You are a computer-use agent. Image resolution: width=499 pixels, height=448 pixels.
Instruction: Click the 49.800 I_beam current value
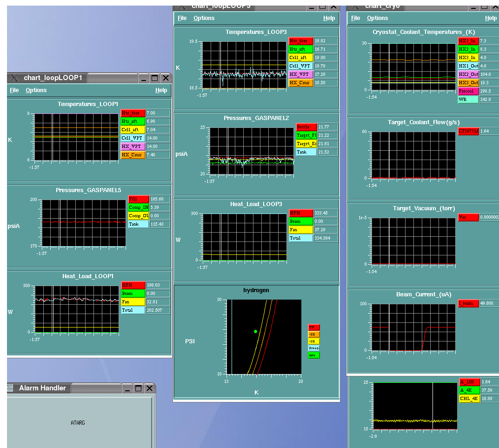click(x=489, y=303)
